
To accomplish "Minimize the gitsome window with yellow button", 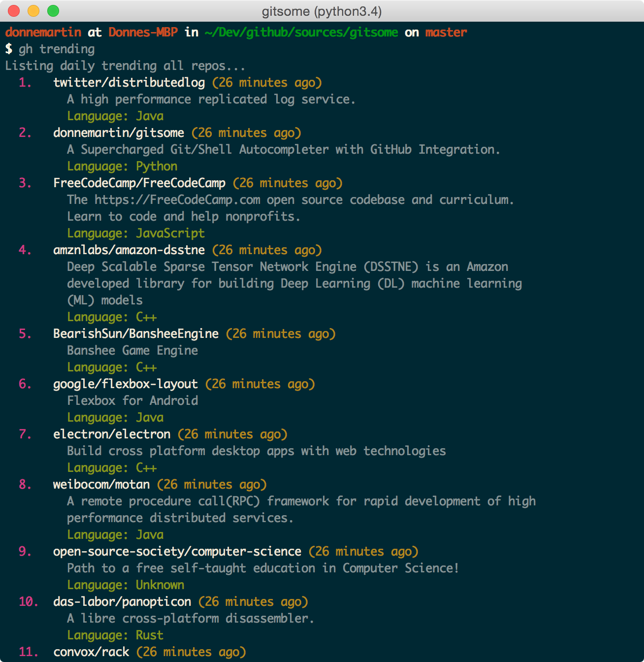I will click(x=33, y=11).
